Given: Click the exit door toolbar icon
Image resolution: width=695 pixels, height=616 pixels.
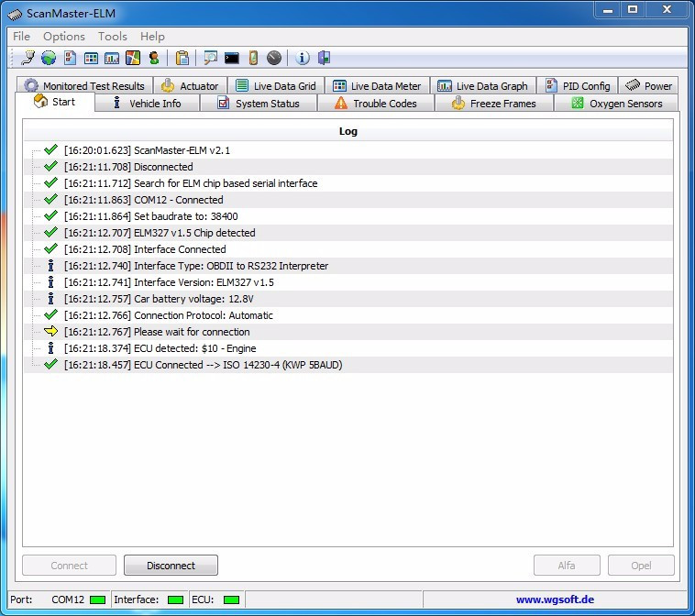Looking at the screenshot, I should [324, 58].
